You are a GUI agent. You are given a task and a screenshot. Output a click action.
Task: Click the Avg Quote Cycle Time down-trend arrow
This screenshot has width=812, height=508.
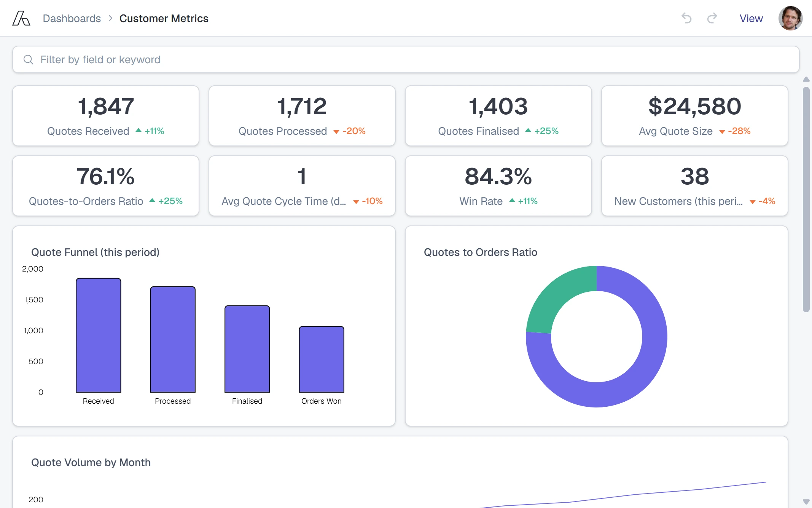click(356, 202)
